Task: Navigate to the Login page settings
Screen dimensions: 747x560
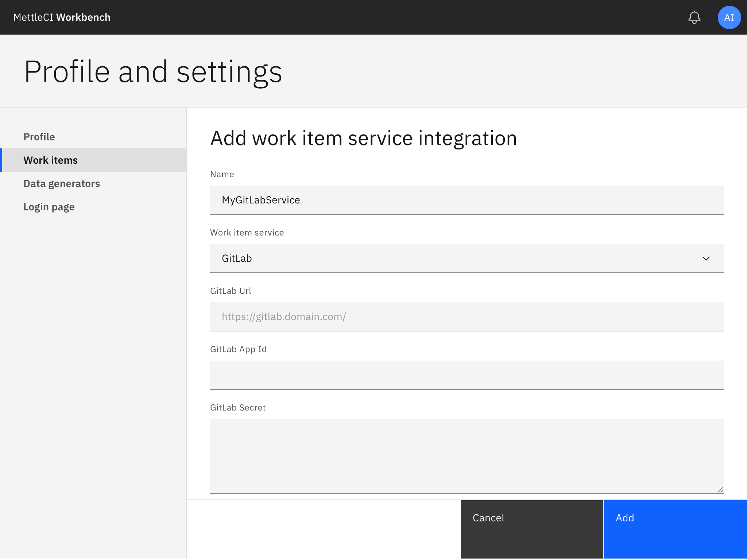Action: tap(49, 207)
